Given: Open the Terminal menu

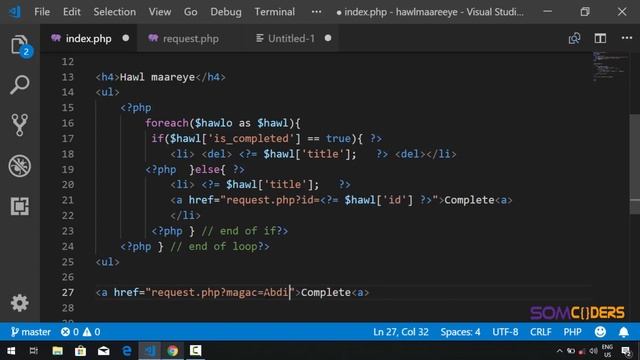Looking at the screenshot, I should pyautogui.click(x=275, y=12).
